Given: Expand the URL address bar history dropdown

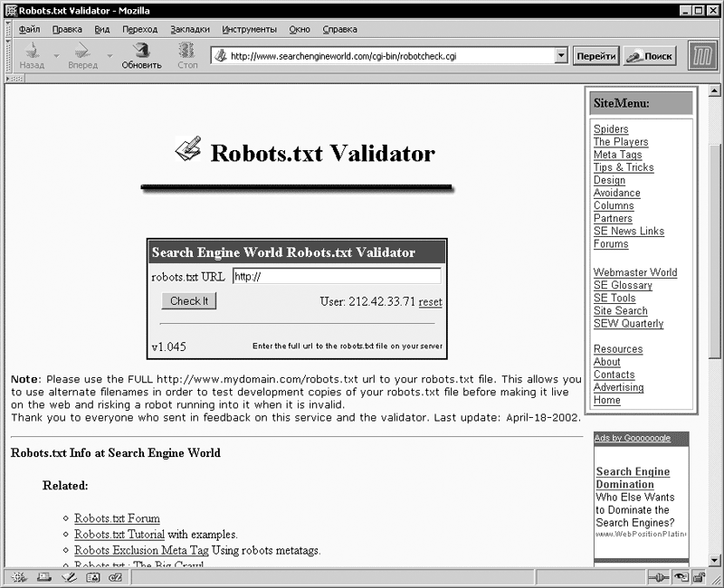Looking at the screenshot, I should click(561, 56).
